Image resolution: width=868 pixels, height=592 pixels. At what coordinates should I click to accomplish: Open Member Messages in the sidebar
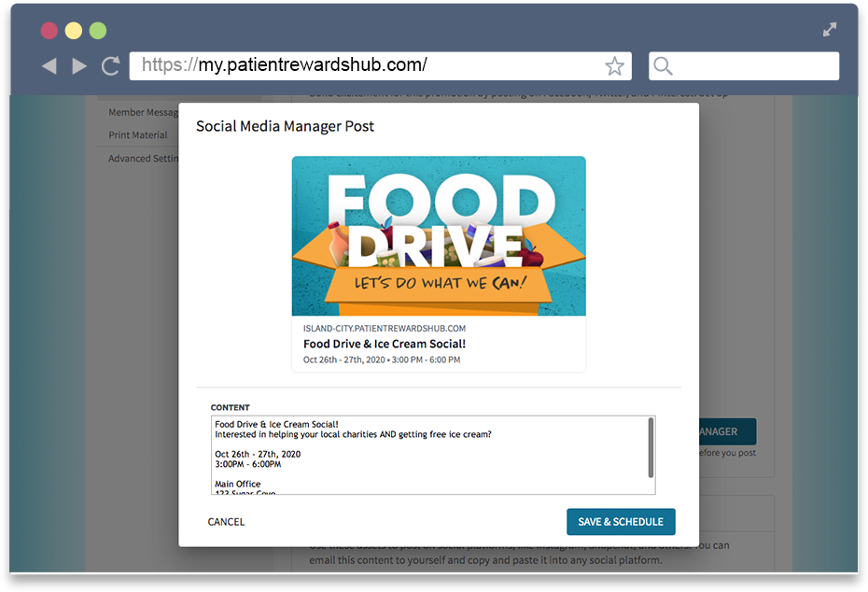143,112
